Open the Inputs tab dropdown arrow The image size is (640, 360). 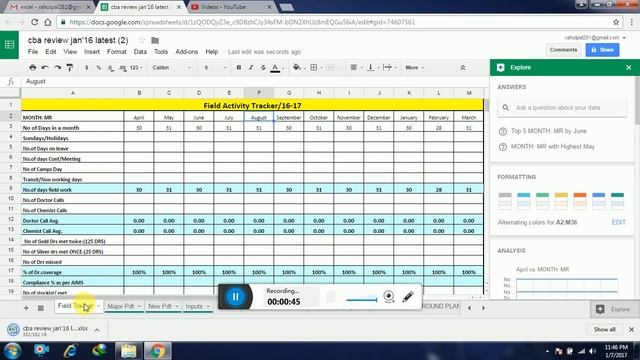click(208, 307)
